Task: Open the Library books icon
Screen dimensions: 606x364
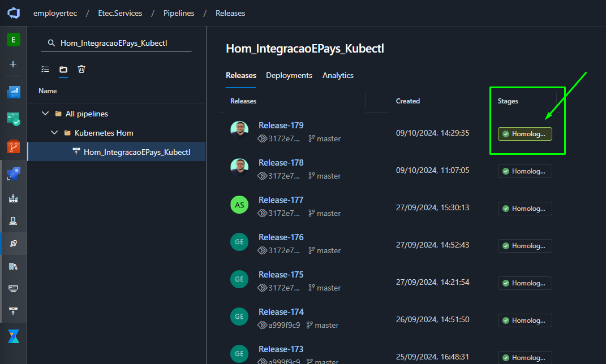Action: (13, 266)
